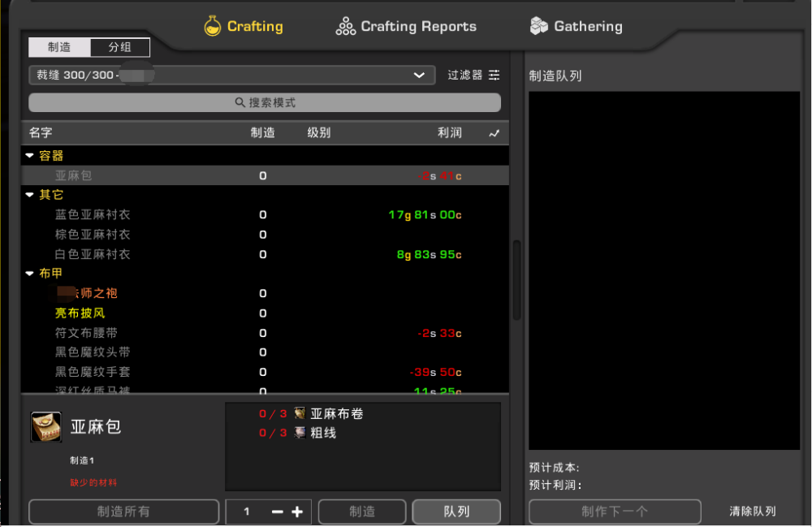Select the 黑色魔纹头带 recipe

point(93,352)
